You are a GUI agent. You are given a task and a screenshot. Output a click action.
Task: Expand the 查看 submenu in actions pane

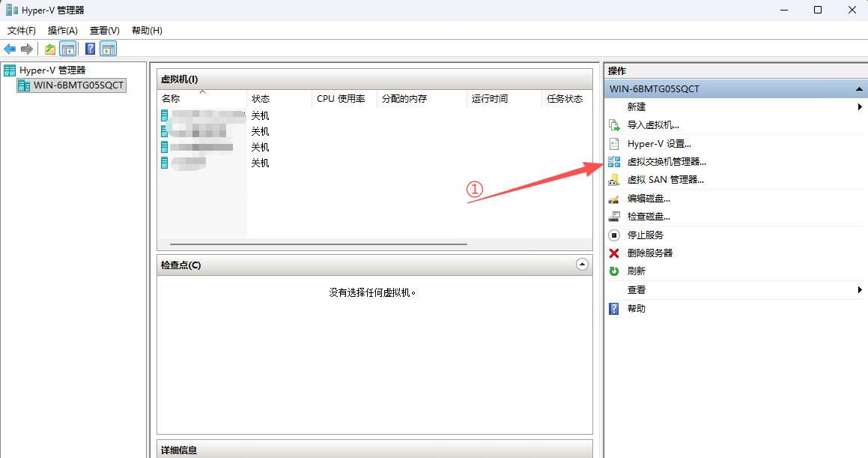(x=859, y=290)
